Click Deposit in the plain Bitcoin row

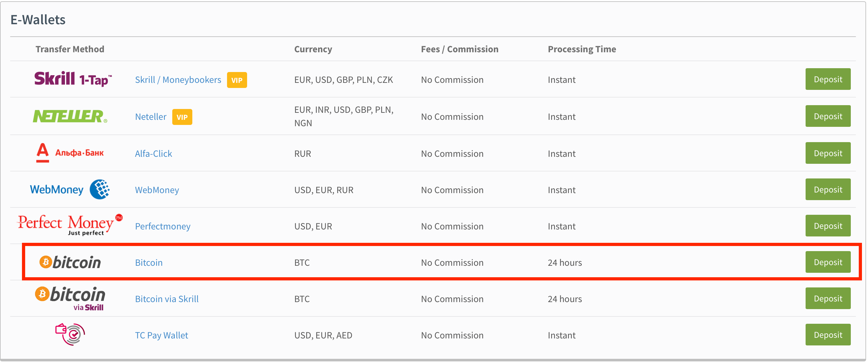point(828,262)
